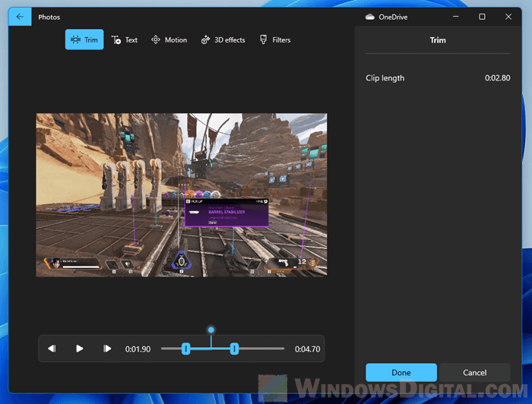The width and height of the screenshot is (532, 404).
Task: Click the clip length value 0:02.80
Action: tap(497, 78)
